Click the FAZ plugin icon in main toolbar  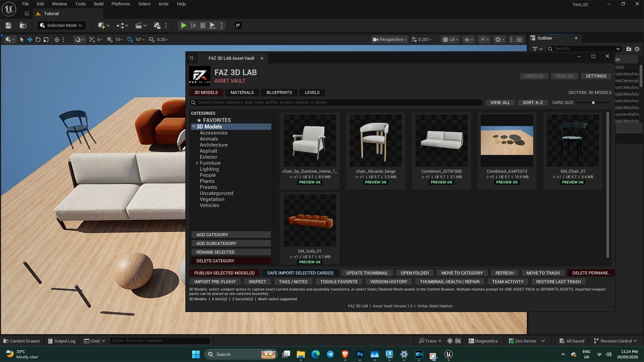238,25
